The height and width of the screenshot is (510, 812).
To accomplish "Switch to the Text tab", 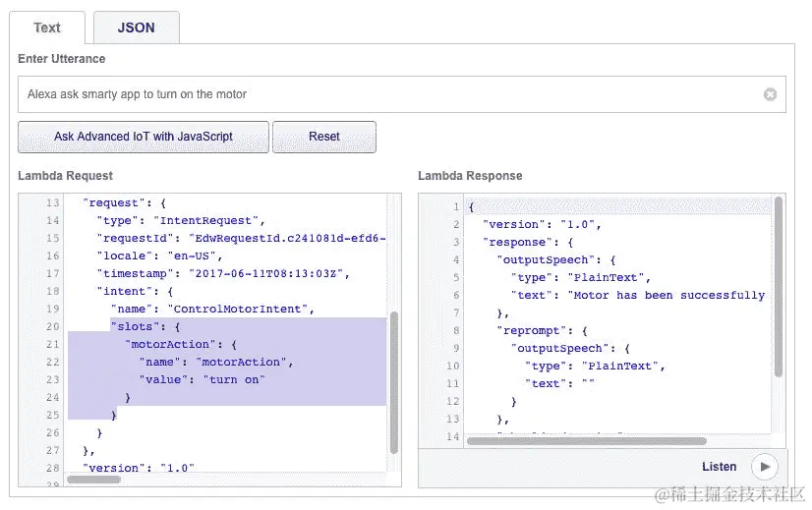I will click(x=47, y=28).
